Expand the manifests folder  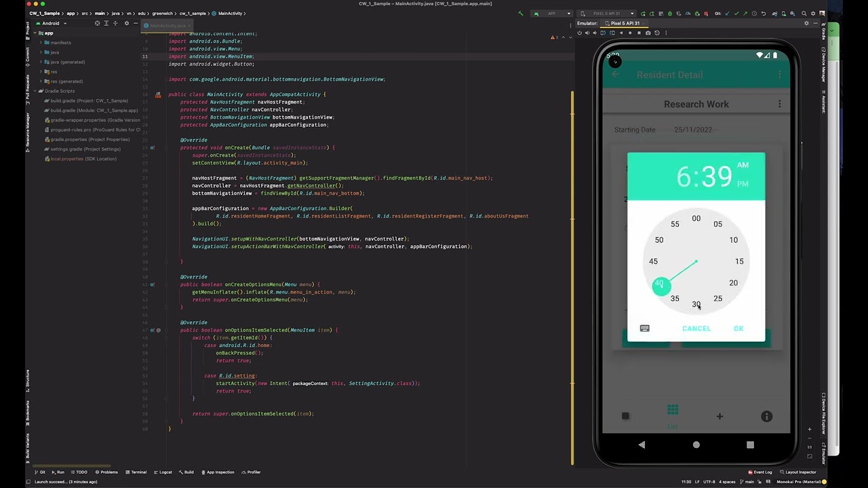(x=41, y=43)
